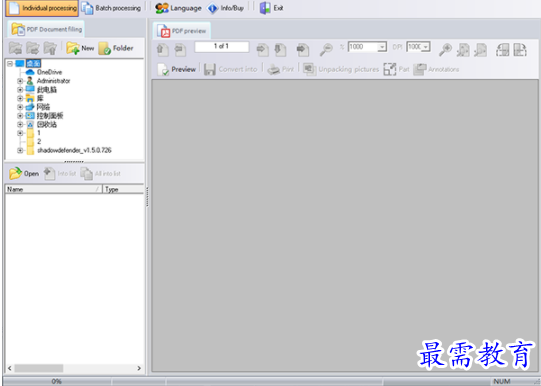Image resolution: width=541 pixels, height=386 pixels.
Task: Expand the 控制面板 tree node
Action: pyautogui.click(x=20, y=116)
